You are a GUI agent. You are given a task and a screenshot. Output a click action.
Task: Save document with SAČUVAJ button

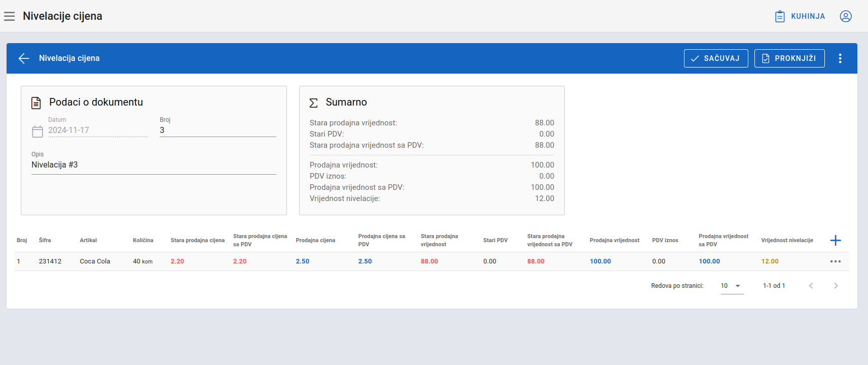coord(716,58)
